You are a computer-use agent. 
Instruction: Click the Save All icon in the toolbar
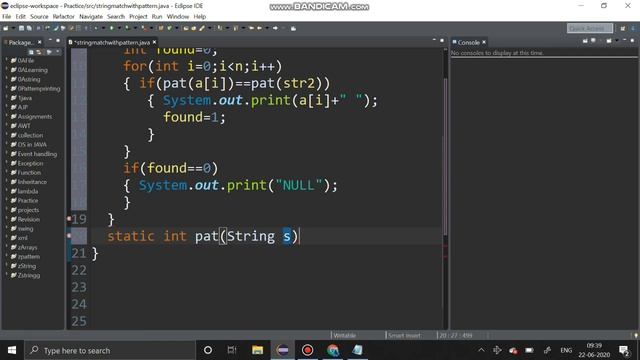click(29, 28)
